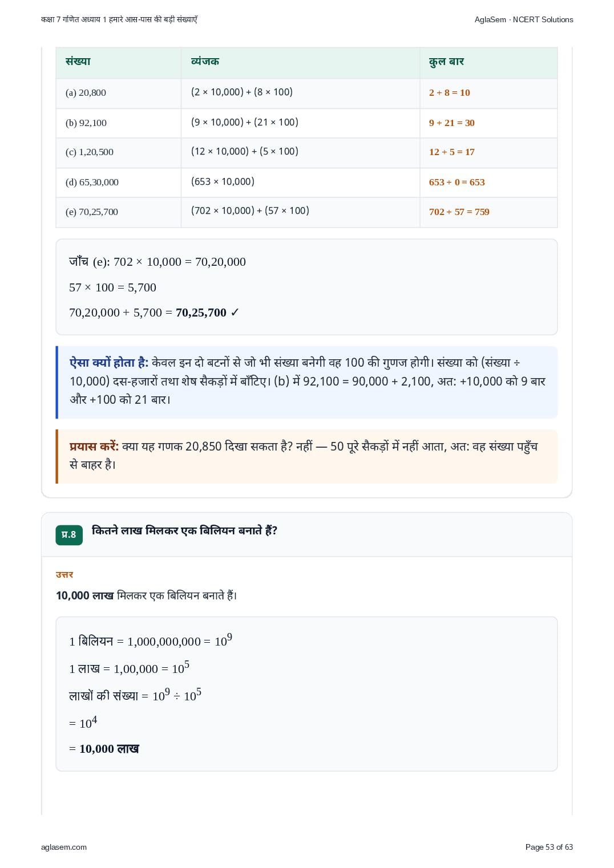
Task: Click the 653 + 0 = 653 total
Action: click(x=457, y=182)
